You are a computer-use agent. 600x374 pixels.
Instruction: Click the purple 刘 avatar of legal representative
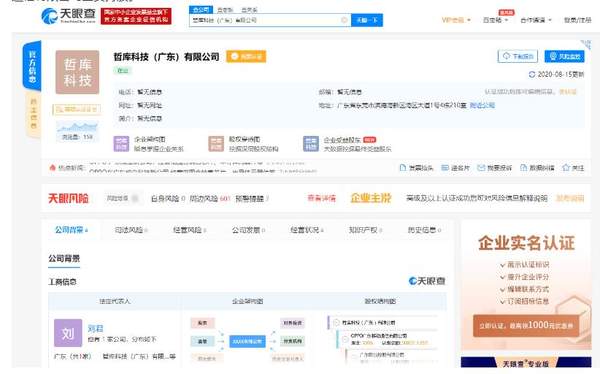tap(68, 333)
